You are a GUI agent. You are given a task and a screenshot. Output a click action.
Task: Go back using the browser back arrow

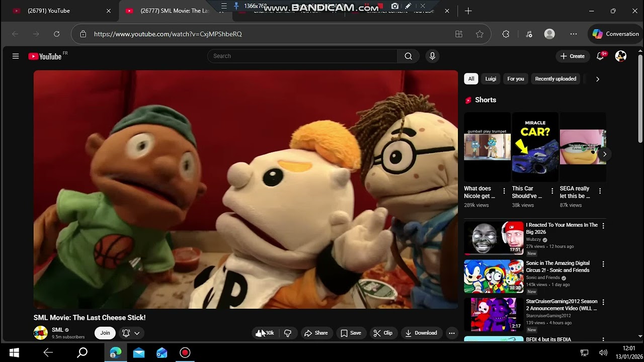15,34
